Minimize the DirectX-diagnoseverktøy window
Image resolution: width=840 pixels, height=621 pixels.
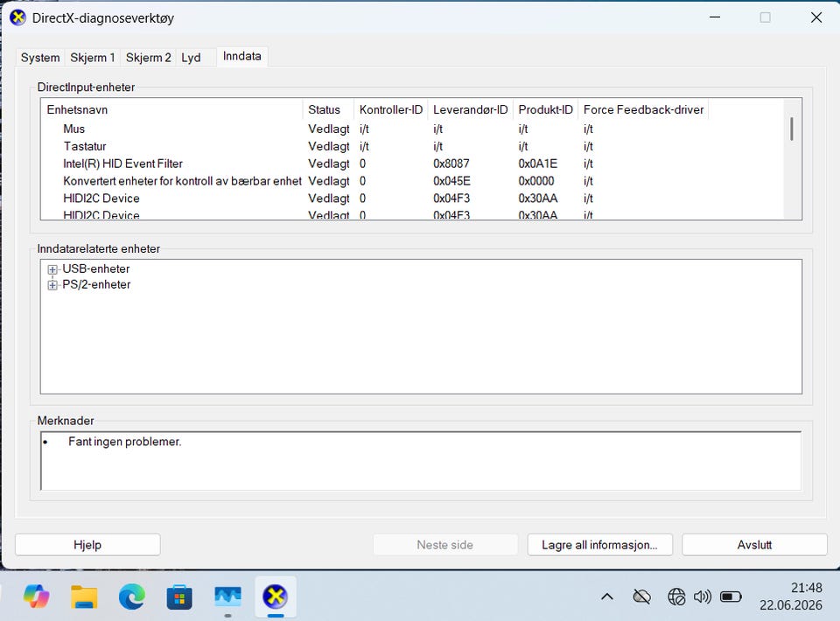point(715,17)
